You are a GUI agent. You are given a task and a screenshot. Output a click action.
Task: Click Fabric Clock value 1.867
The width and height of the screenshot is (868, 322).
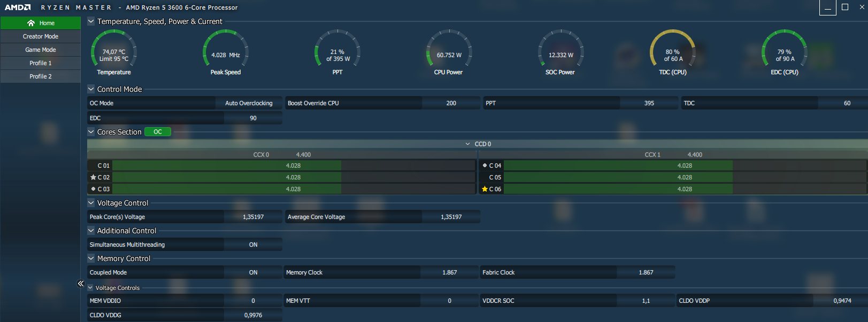click(646, 272)
